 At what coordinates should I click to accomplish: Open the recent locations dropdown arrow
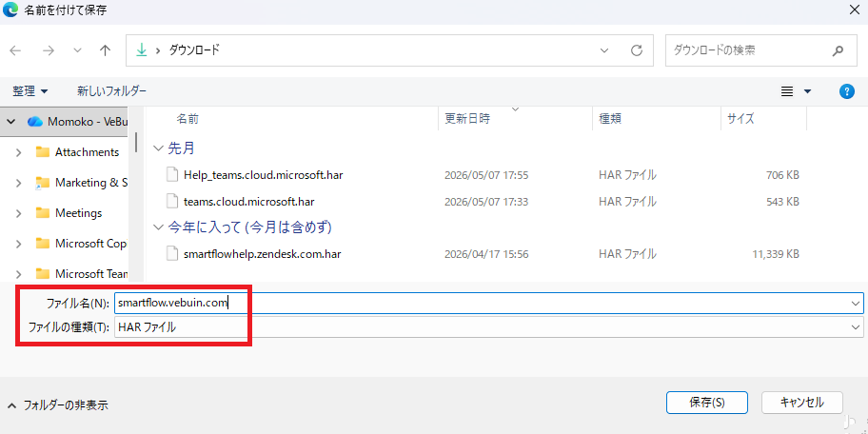click(x=77, y=50)
